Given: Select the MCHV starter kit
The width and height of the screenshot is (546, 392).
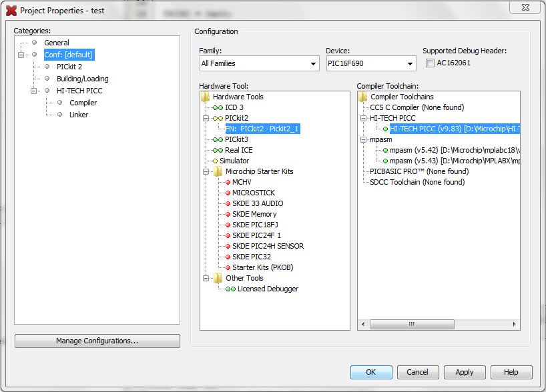Looking at the screenshot, I should [242, 182].
